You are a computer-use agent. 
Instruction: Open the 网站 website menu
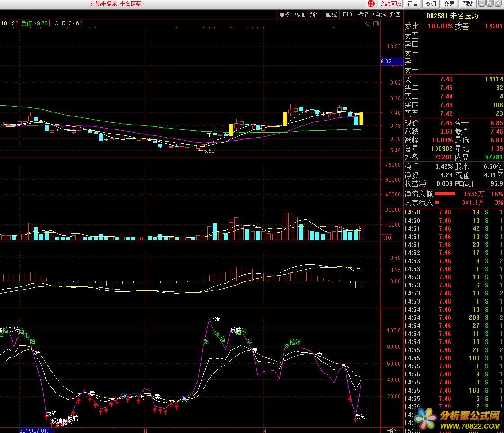[468, 4]
